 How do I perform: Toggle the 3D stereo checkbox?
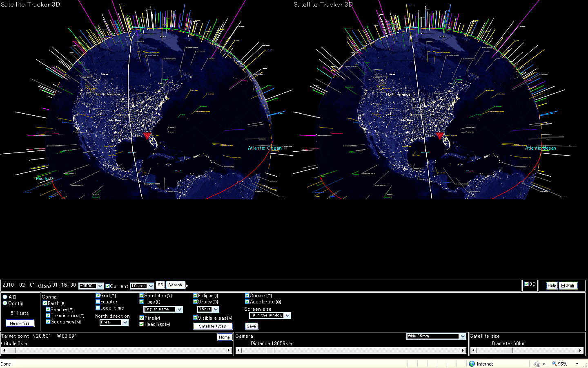[527, 284]
